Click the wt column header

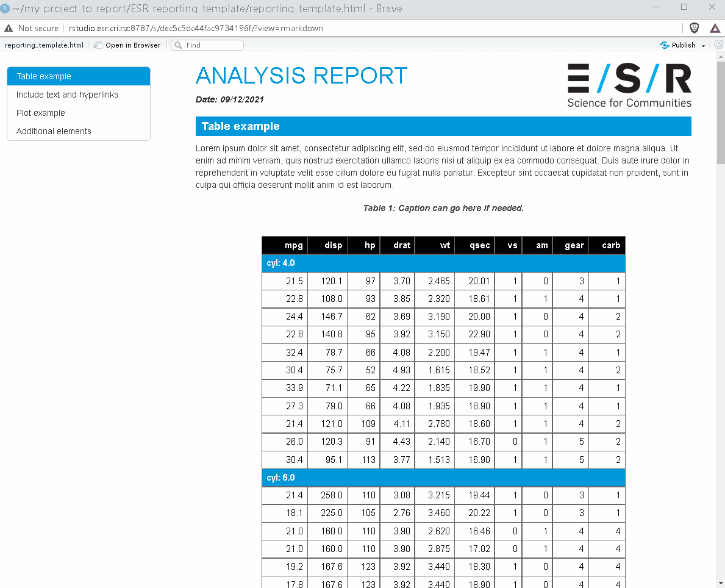(435, 245)
